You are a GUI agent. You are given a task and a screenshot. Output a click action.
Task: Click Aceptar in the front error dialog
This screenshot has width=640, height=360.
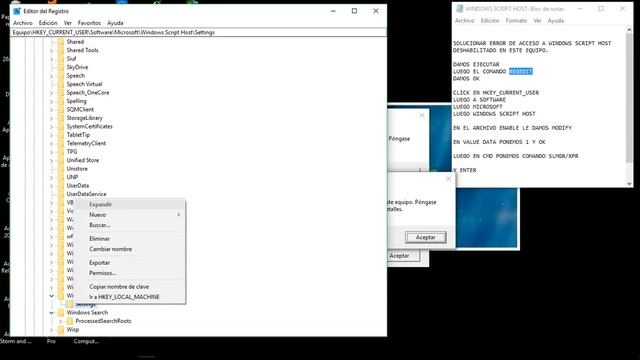pos(425,237)
